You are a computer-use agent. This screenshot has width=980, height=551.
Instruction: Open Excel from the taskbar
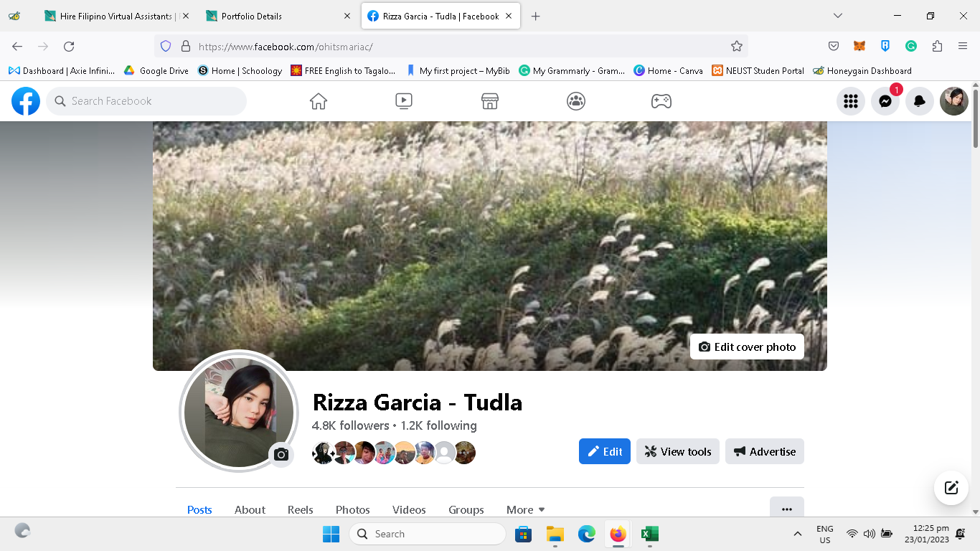tap(650, 534)
